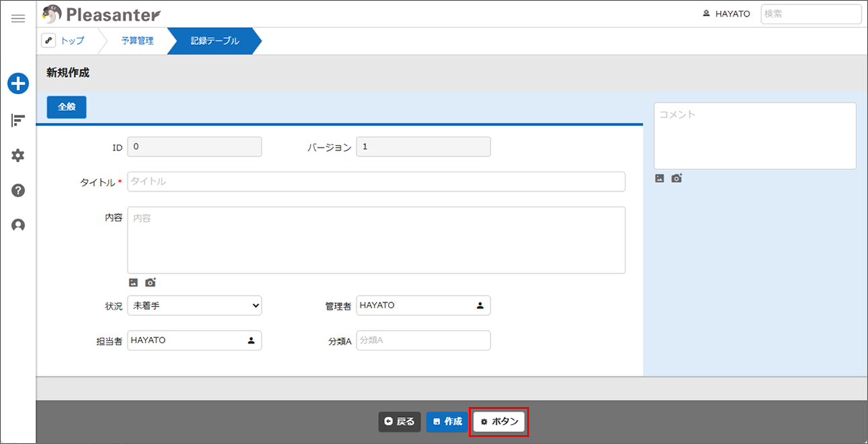Click the Pleasanter logo
The image size is (868, 444).
tap(101, 13)
